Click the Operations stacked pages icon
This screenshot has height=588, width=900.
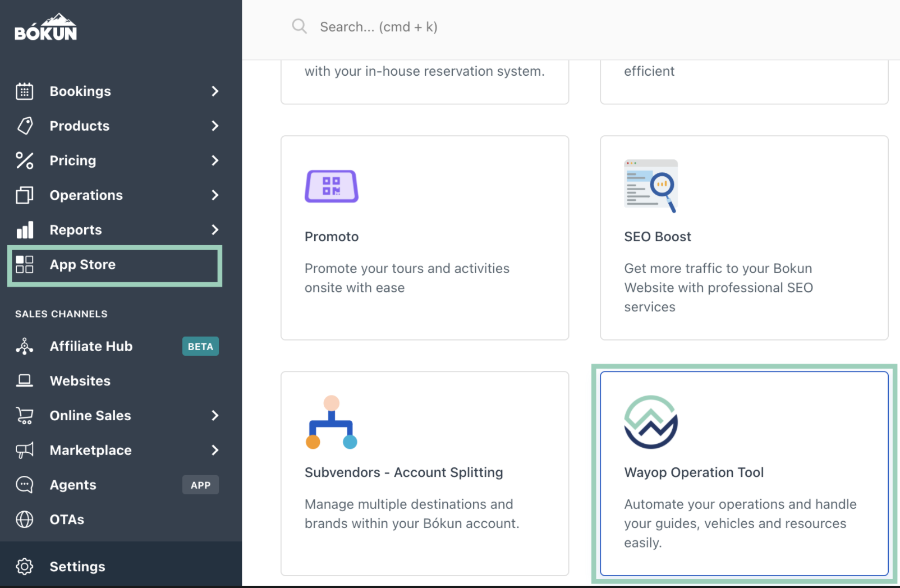pyautogui.click(x=25, y=195)
